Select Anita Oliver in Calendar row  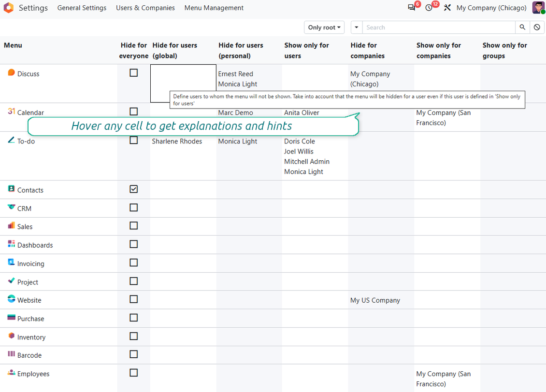click(x=302, y=112)
